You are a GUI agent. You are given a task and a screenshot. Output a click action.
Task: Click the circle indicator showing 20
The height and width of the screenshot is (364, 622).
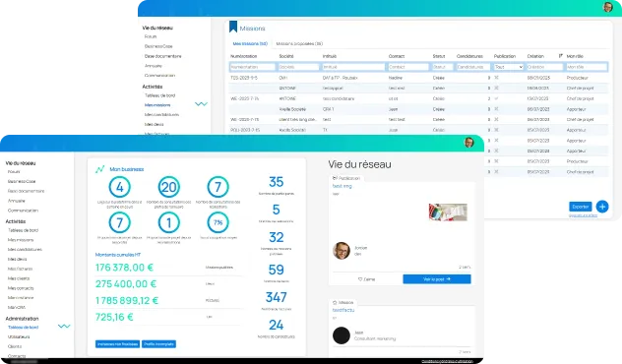[x=169, y=187]
